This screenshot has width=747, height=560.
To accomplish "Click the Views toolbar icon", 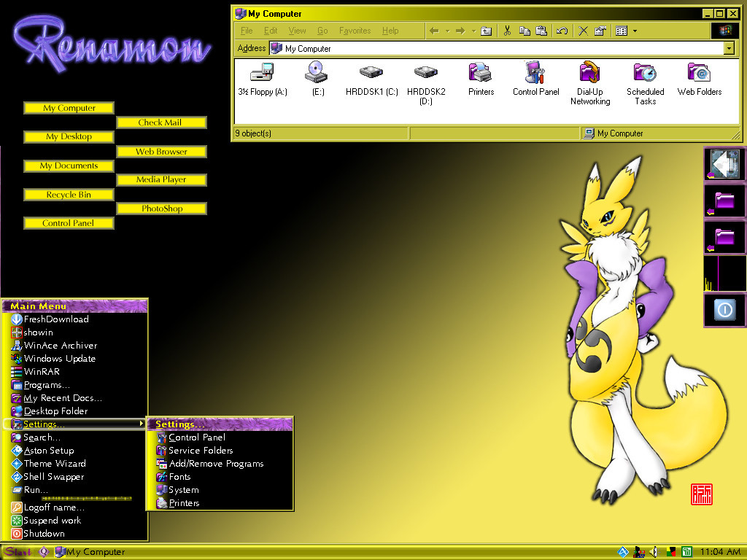I will (622, 31).
